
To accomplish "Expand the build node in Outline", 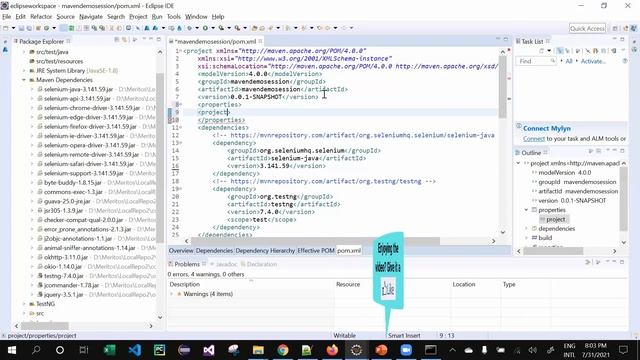I will 527,238.
